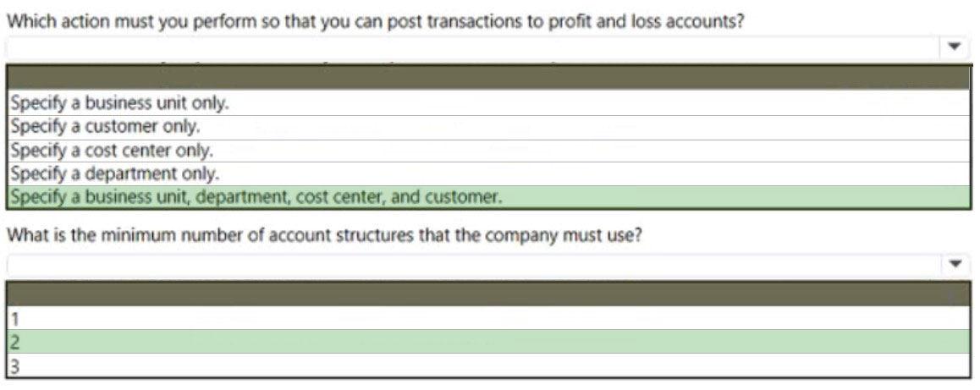Select 'Specify a department only.' option

pyautogui.click(x=489, y=173)
